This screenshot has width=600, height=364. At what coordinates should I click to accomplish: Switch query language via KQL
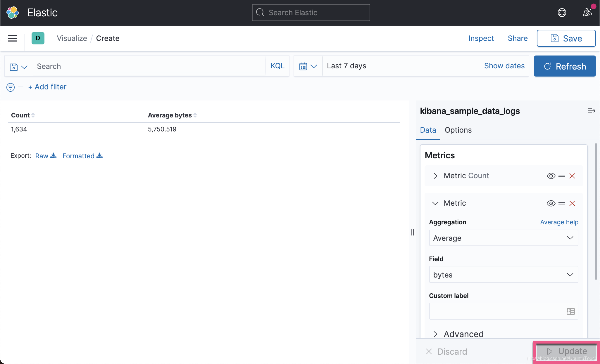click(x=277, y=66)
